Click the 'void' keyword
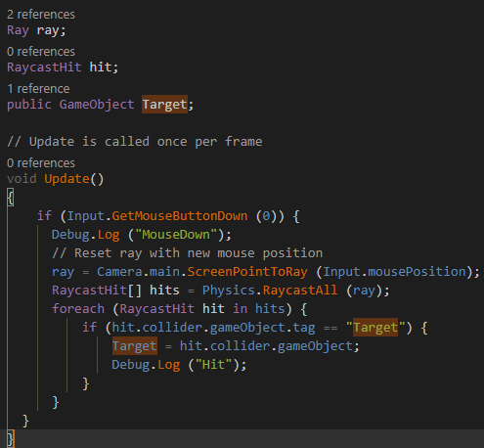The image size is (484, 448). [22, 179]
